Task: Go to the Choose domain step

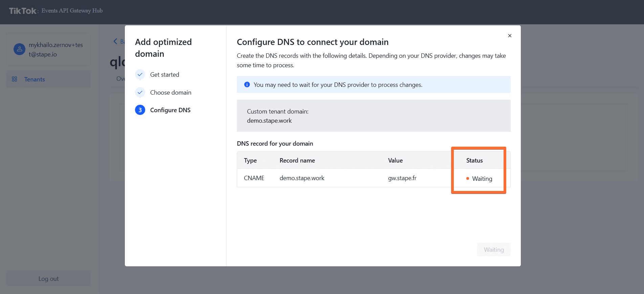Action: point(171,93)
